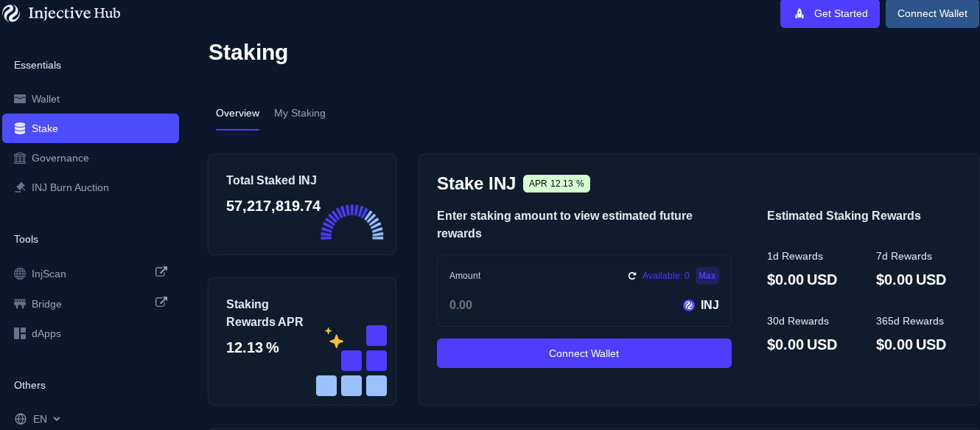980x430 pixels.
Task: Click the Wallet icon in sidebar
Action: tap(20, 99)
